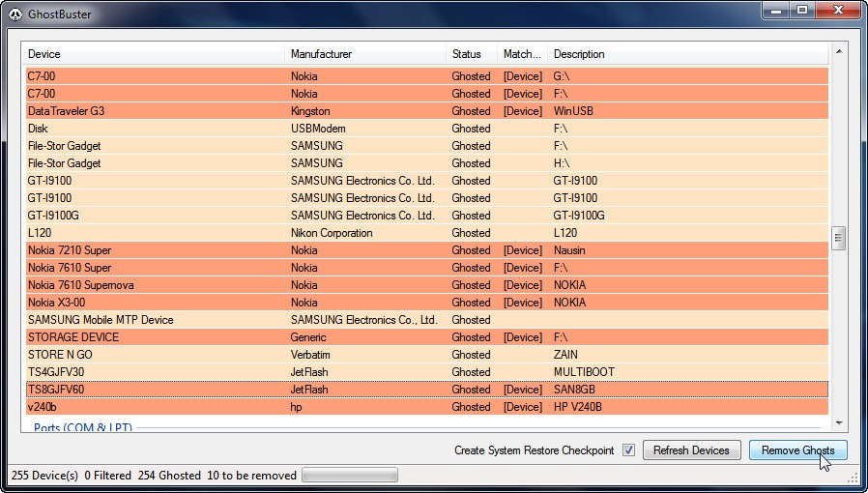Select the Nokia 7610 Super row
868x493 pixels.
click(x=427, y=268)
